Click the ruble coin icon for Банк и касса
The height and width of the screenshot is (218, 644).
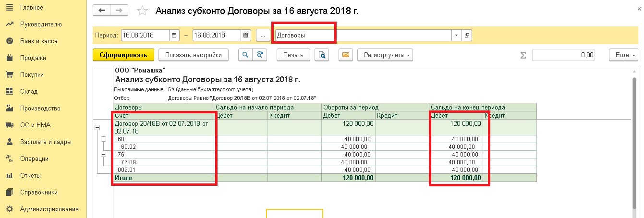click(x=9, y=41)
